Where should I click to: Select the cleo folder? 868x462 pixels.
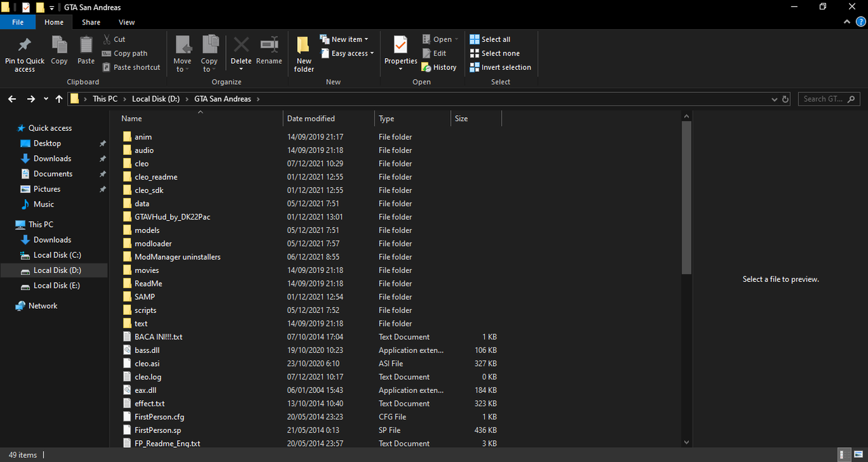pyautogui.click(x=141, y=163)
